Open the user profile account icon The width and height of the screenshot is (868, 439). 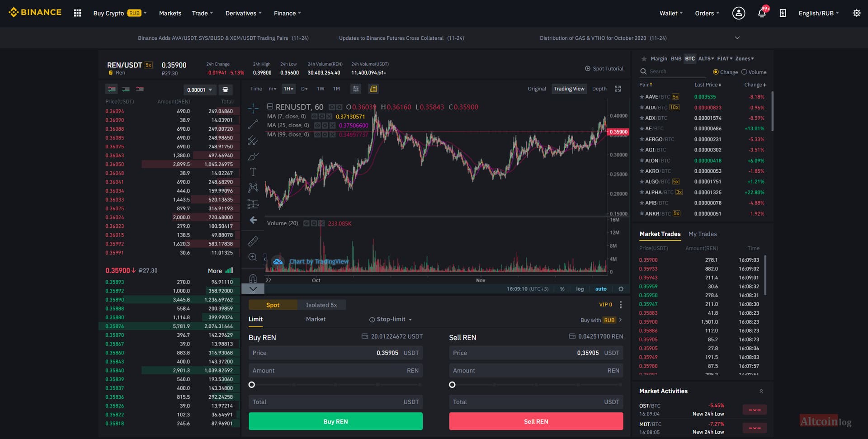738,13
